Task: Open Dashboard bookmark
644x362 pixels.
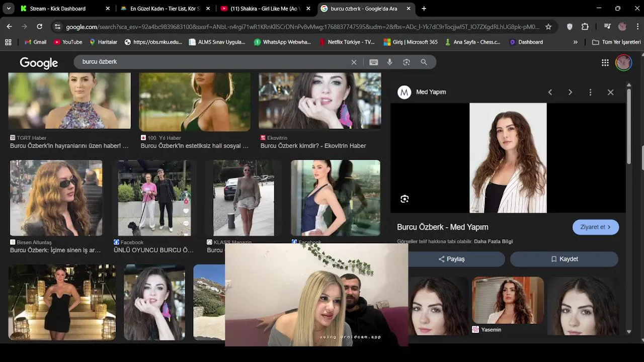Action: tap(526, 42)
